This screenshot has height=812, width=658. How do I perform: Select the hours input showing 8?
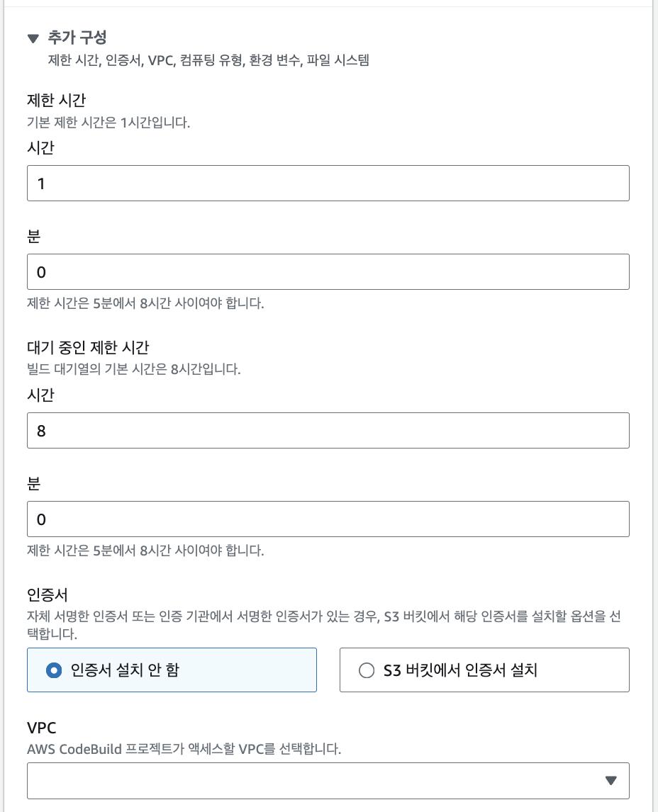tap(328, 430)
